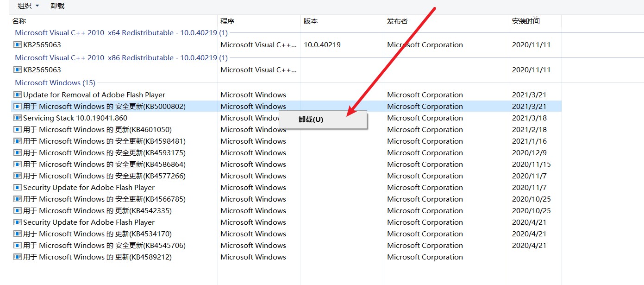Click the icon of security update KB4545706
644x285 pixels.
[x=18, y=246]
